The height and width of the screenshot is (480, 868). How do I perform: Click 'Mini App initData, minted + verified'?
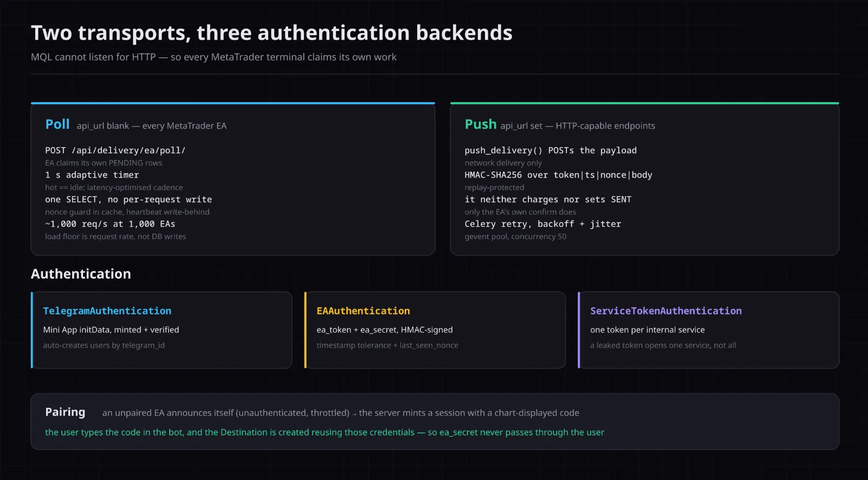[111, 330]
